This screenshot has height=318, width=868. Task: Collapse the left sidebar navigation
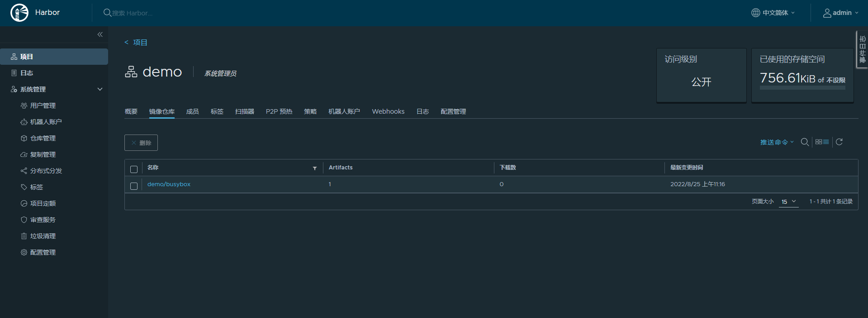coord(100,34)
